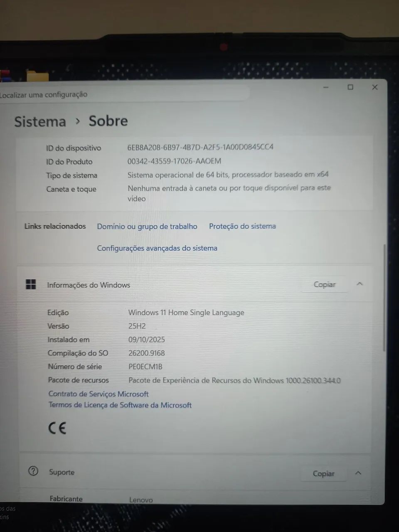Click the ID do dispositivo label

74,148
